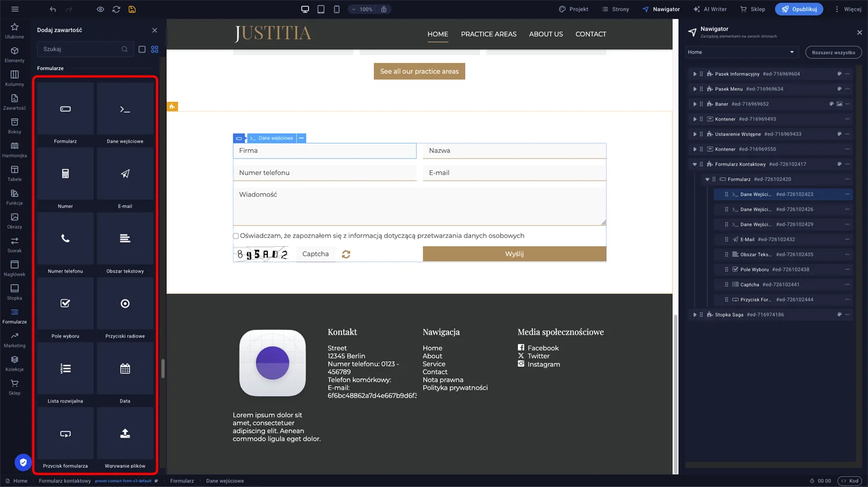Click the preview eye icon
The width and height of the screenshot is (868, 487).
click(100, 9)
